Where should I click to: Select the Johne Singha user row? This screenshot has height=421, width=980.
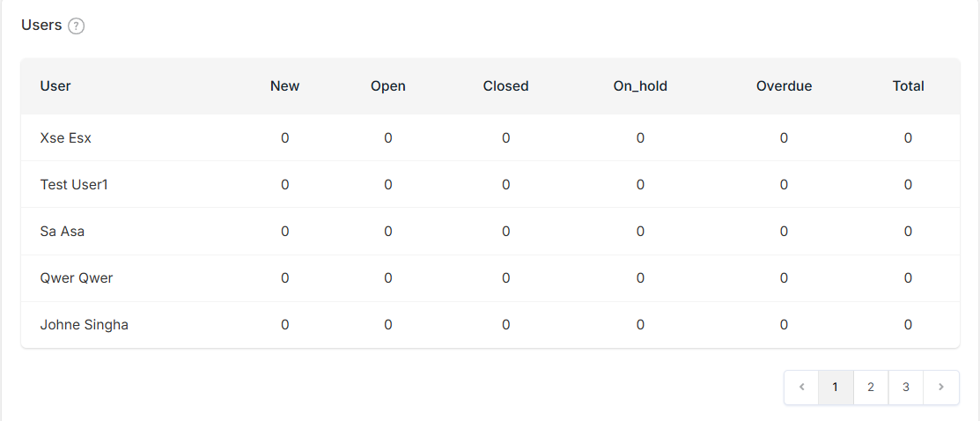[490, 325]
